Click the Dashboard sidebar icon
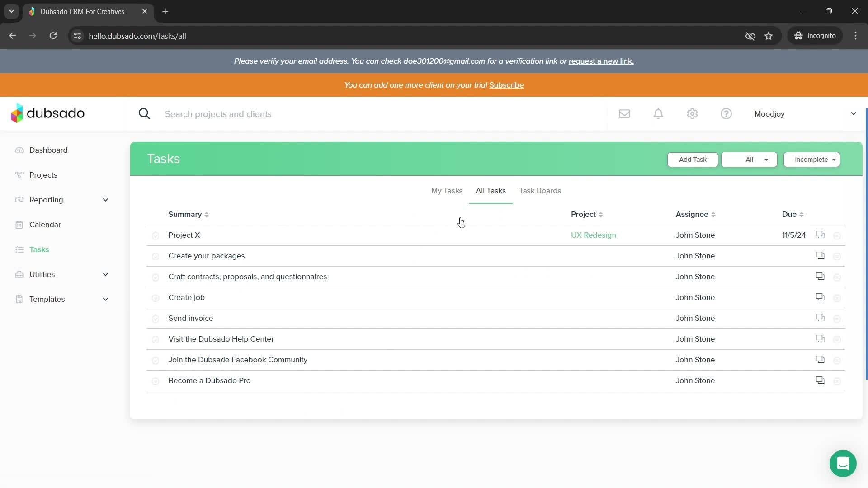The image size is (868, 488). pos(19,150)
